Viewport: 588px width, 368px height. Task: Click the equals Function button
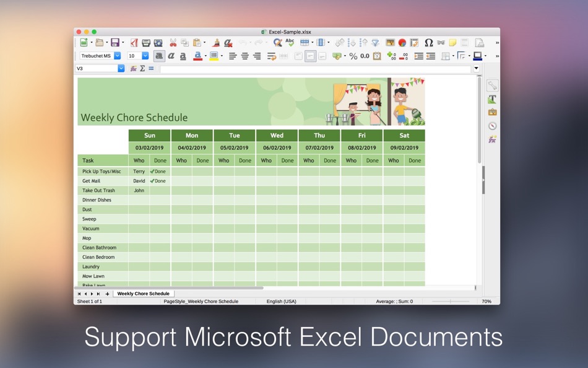[151, 68]
